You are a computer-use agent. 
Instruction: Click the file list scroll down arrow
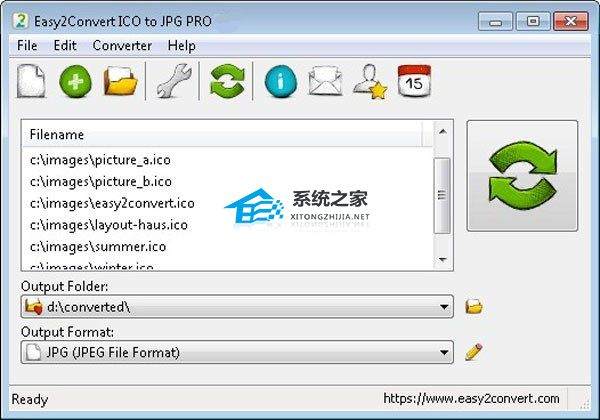[443, 260]
